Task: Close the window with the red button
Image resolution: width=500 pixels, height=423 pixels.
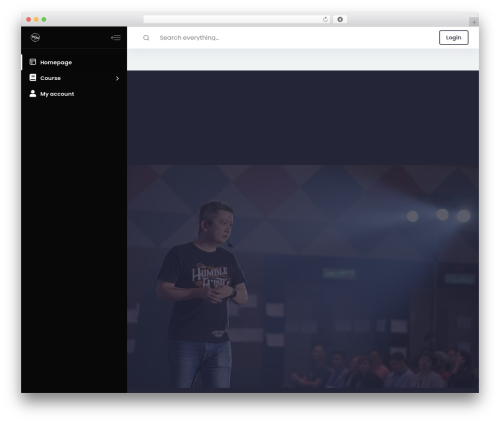Action: coord(29,19)
